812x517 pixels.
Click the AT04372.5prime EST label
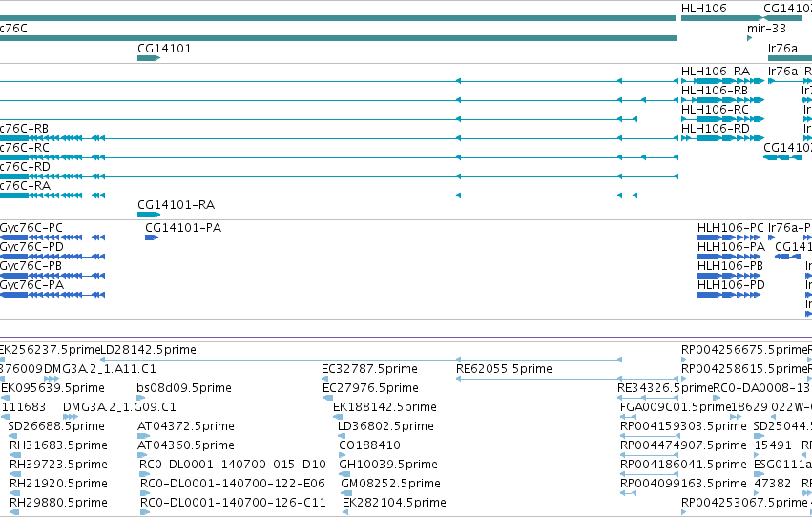(x=186, y=426)
